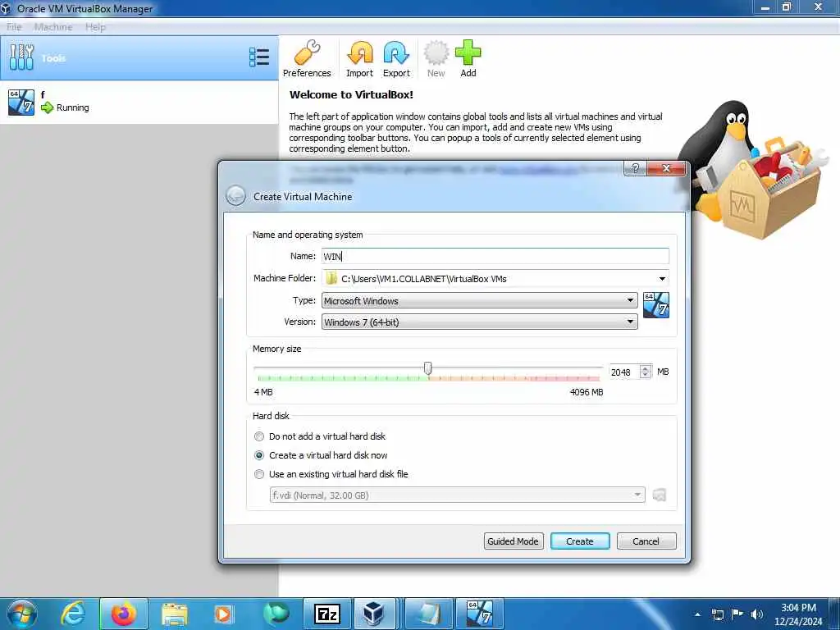This screenshot has width=840, height=630.
Task: Open the blue bird app taskbar icon
Action: click(276, 614)
